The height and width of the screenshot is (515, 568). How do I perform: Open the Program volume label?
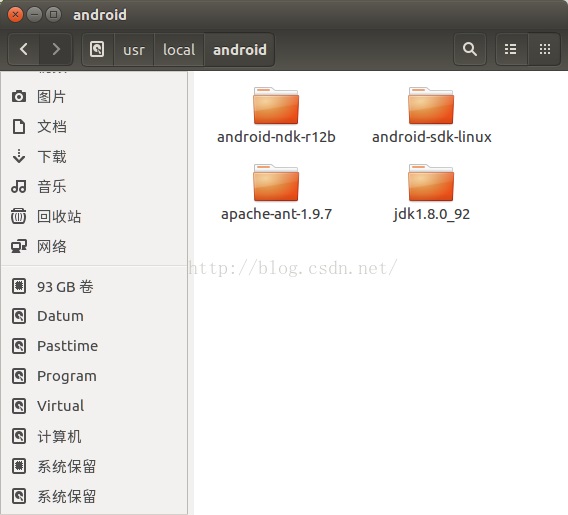[67, 376]
